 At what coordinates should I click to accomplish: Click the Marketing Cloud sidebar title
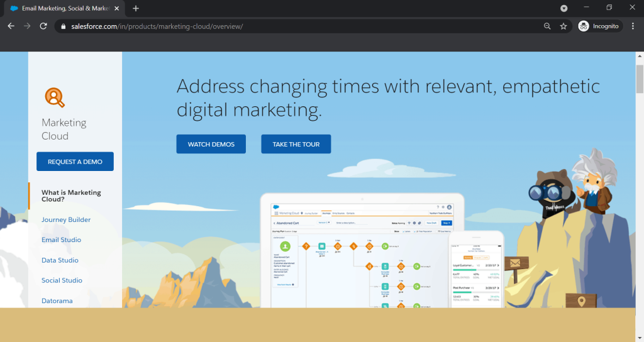pyautogui.click(x=64, y=130)
